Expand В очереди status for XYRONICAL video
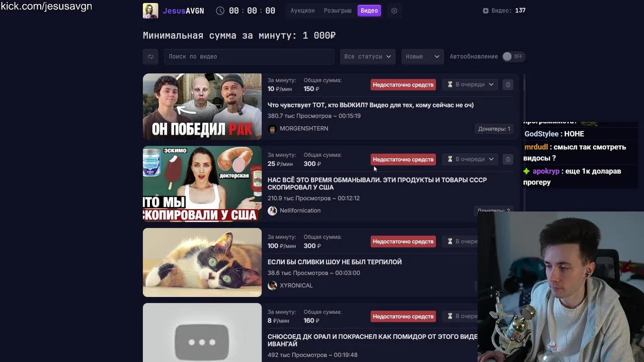This screenshot has height=362, width=644. (460, 241)
